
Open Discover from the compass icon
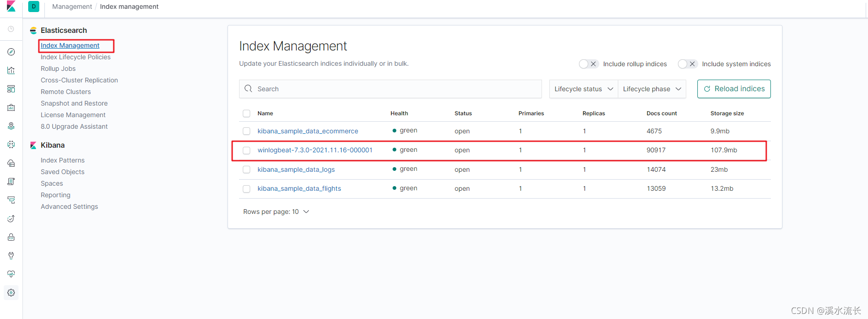click(x=11, y=52)
